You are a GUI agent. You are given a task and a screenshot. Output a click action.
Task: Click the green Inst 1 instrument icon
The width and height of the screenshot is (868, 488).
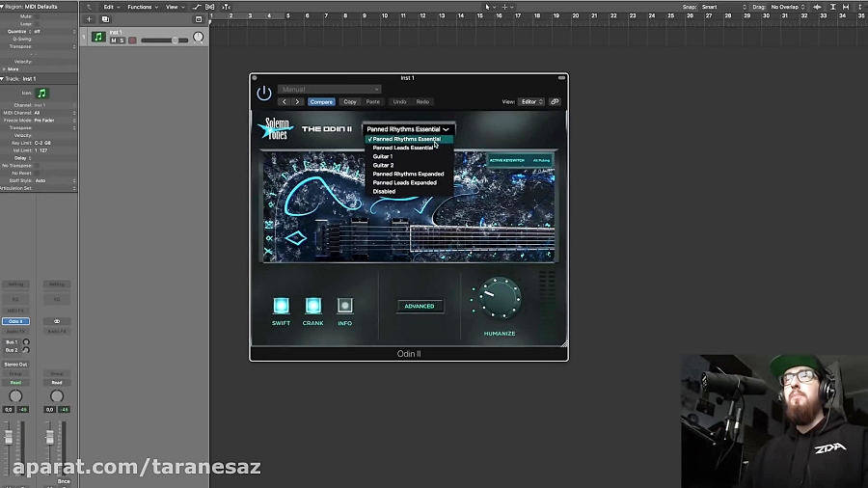98,37
